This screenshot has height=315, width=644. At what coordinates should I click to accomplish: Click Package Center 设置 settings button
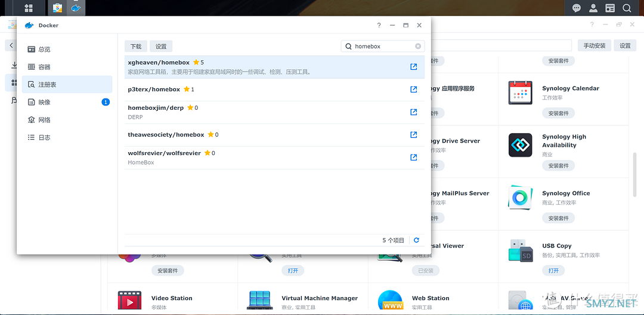pyautogui.click(x=625, y=45)
